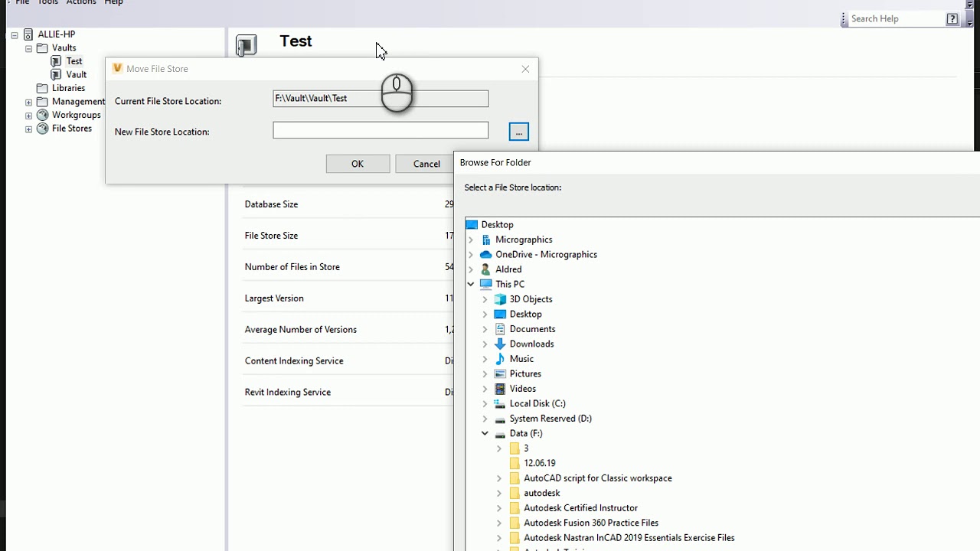Select AutoCAD script for Classic workspace folder
The height and width of the screenshot is (551, 980).
click(x=598, y=478)
